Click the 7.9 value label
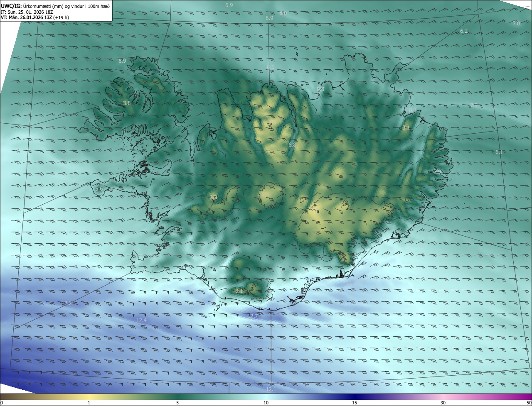Screen dimensions: 532x406 point(474,105)
